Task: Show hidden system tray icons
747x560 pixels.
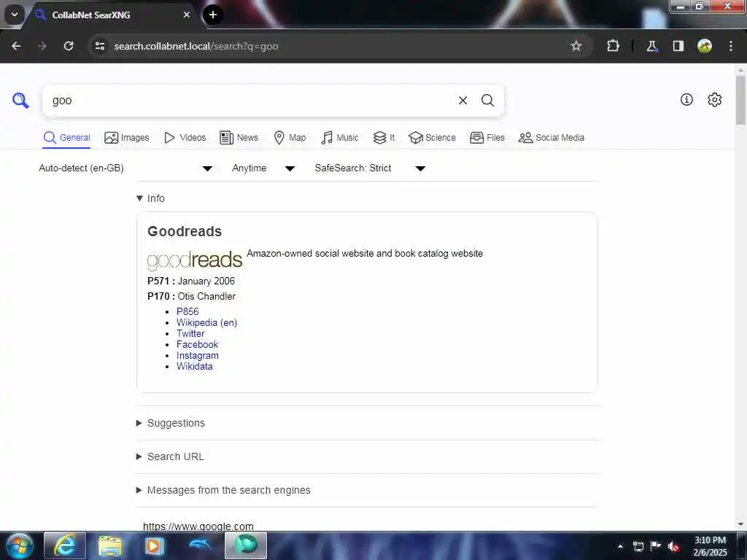Action: point(620,546)
